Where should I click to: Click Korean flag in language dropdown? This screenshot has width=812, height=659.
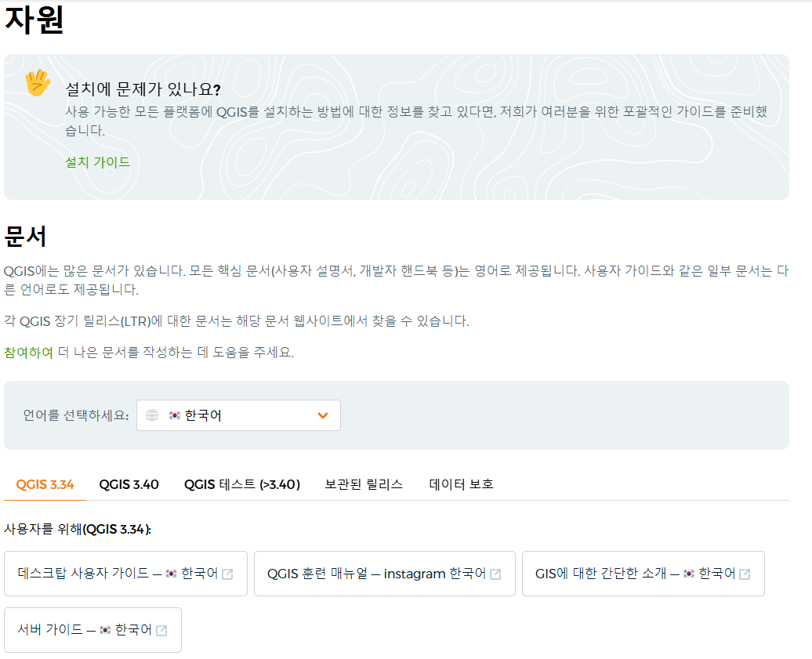175,415
